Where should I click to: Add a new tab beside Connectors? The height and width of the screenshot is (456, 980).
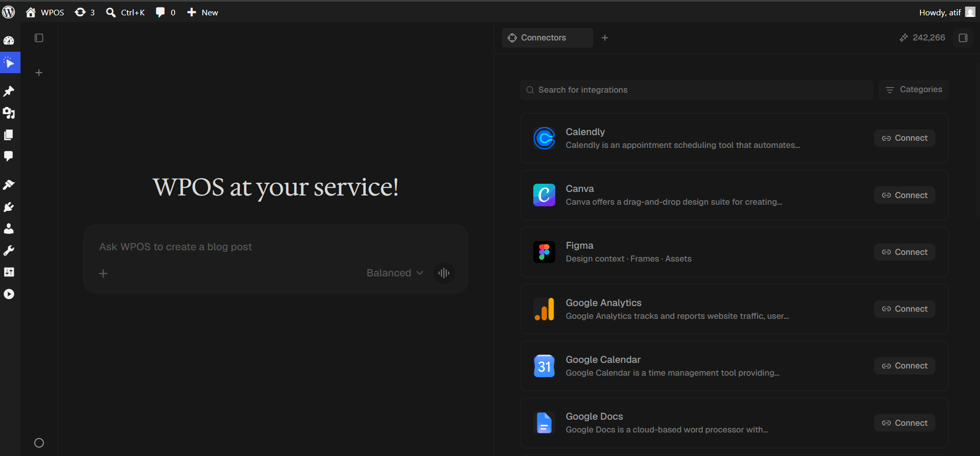(x=605, y=38)
